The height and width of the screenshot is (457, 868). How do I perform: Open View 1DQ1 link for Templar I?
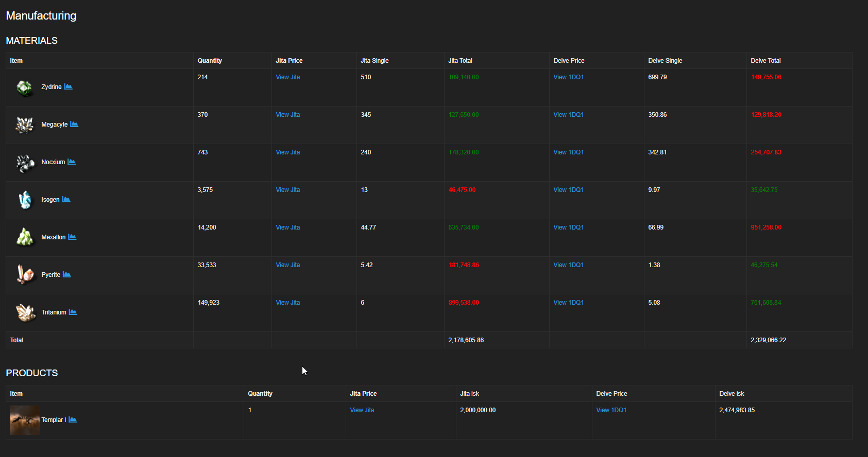click(x=611, y=410)
